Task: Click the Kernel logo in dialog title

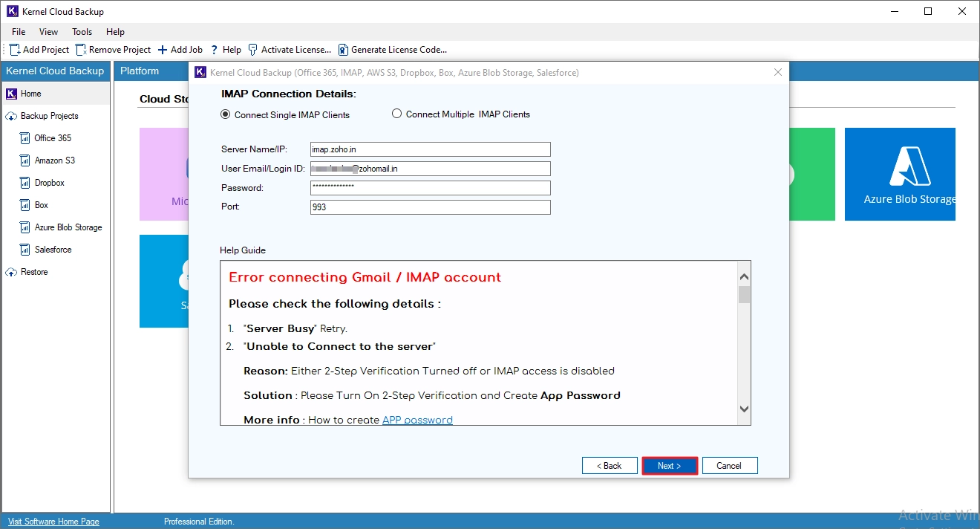Action: pos(200,72)
